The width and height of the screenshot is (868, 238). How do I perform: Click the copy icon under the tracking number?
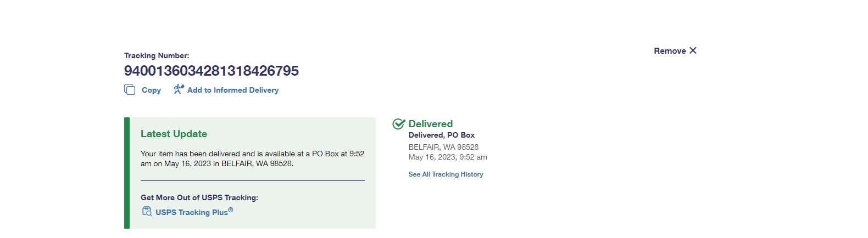point(130,89)
